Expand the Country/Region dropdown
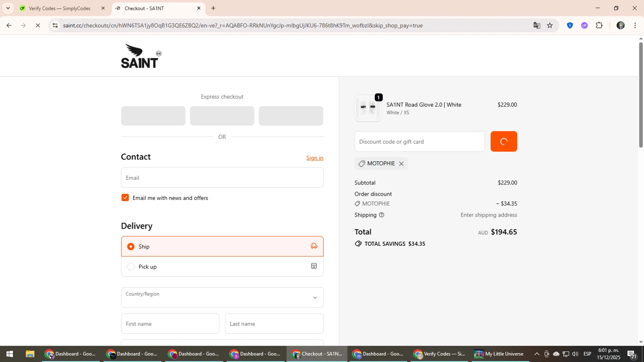The image size is (644, 362). click(222, 297)
